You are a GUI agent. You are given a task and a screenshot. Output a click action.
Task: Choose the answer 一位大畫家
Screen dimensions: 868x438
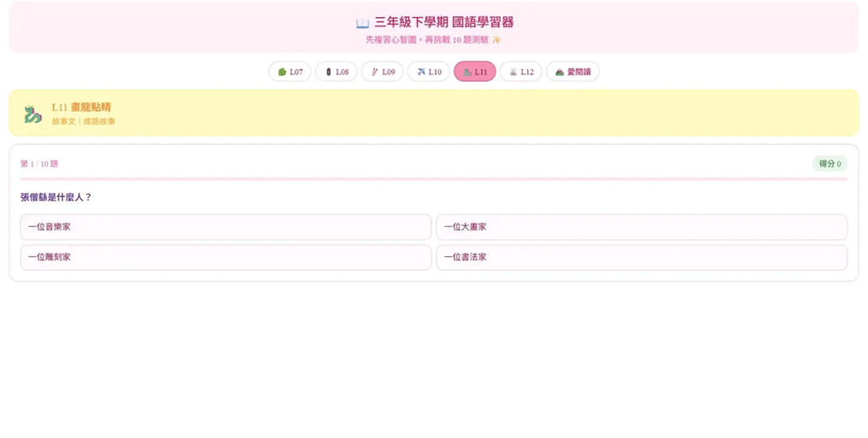click(x=642, y=227)
